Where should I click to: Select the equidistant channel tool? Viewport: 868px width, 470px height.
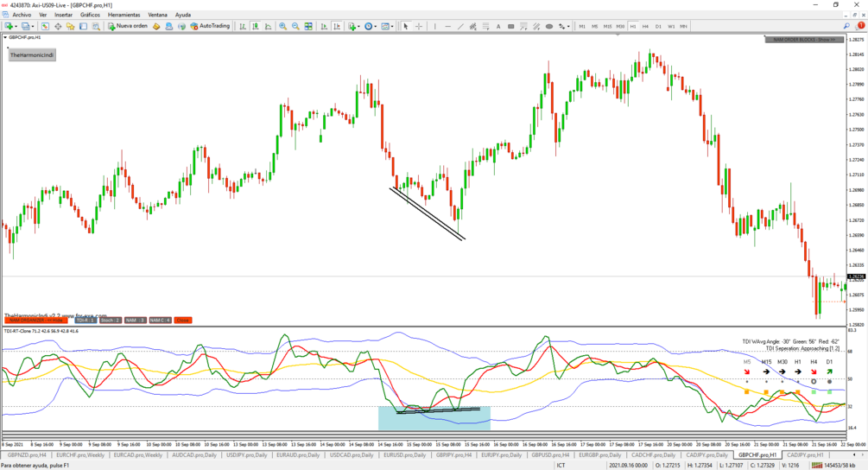pyautogui.click(x=472, y=26)
